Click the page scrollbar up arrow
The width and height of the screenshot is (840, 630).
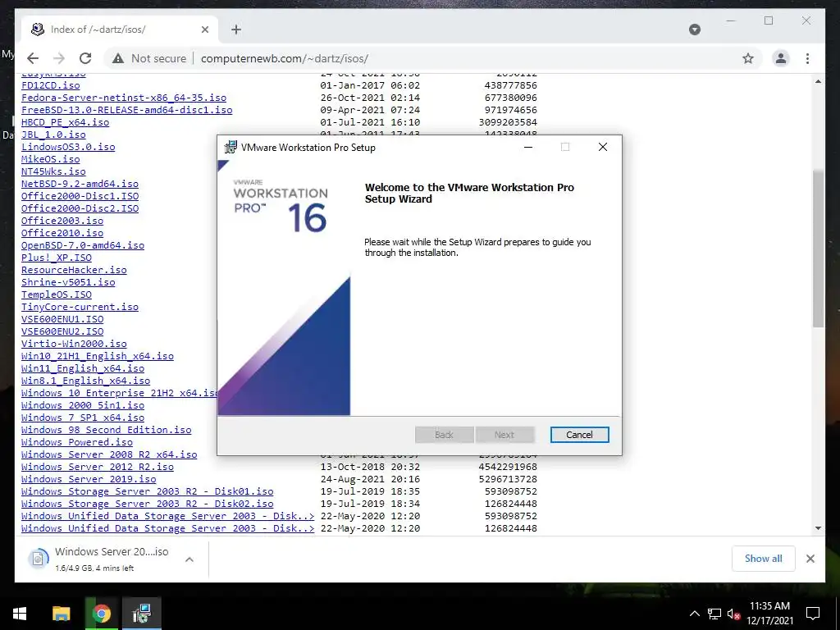point(818,81)
